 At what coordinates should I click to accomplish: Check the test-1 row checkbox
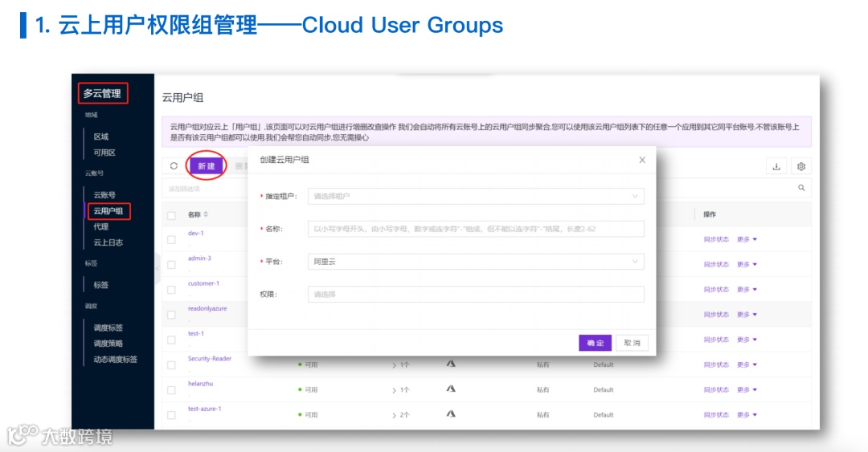pos(172,340)
